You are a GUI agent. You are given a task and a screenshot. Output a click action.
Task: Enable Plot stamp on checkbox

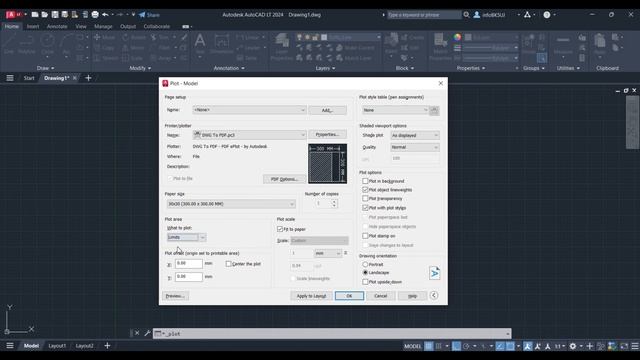(365, 236)
